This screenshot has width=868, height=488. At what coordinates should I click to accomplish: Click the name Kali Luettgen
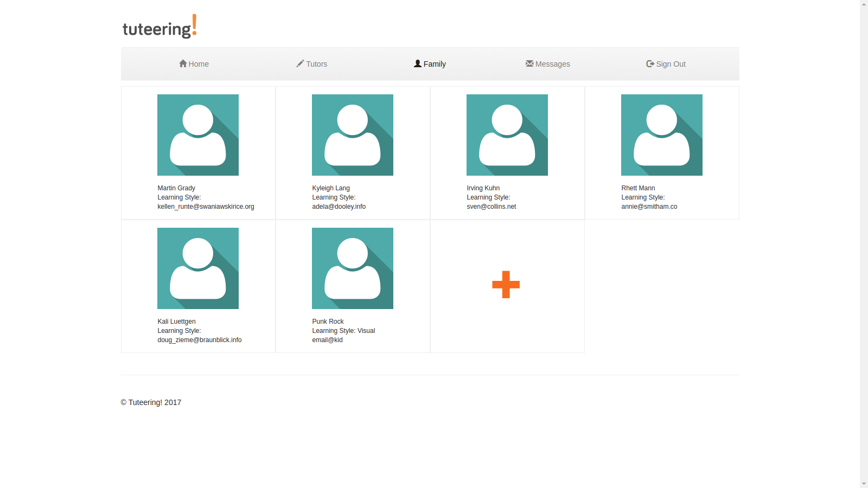(x=176, y=322)
